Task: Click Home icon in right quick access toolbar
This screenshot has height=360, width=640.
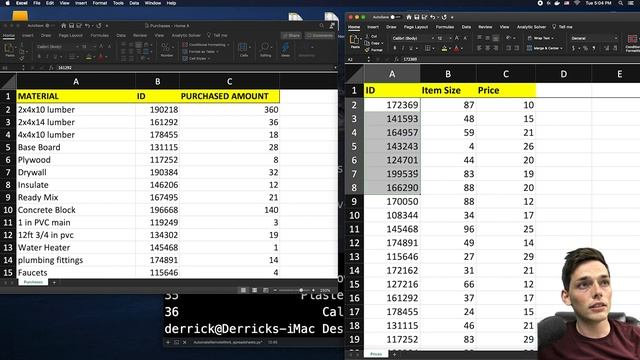Action: click(x=409, y=17)
